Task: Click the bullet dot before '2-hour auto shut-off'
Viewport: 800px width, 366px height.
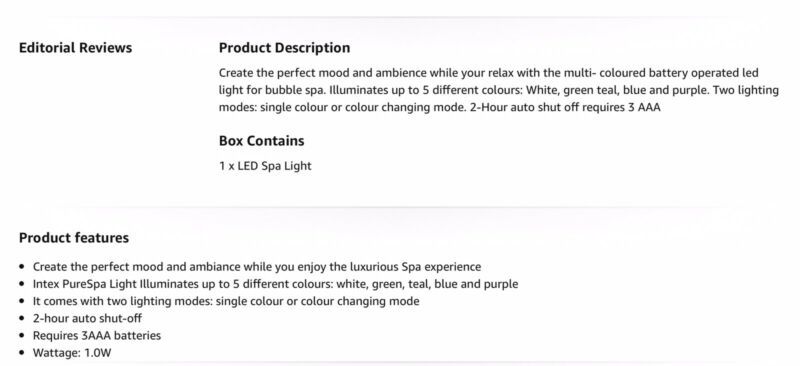Action: [x=21, y=319]
